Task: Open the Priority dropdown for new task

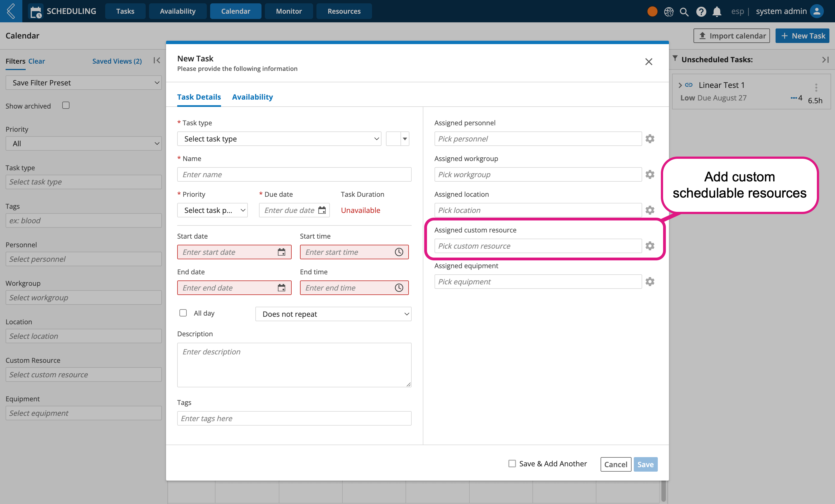Action: [x=213, y=210]
